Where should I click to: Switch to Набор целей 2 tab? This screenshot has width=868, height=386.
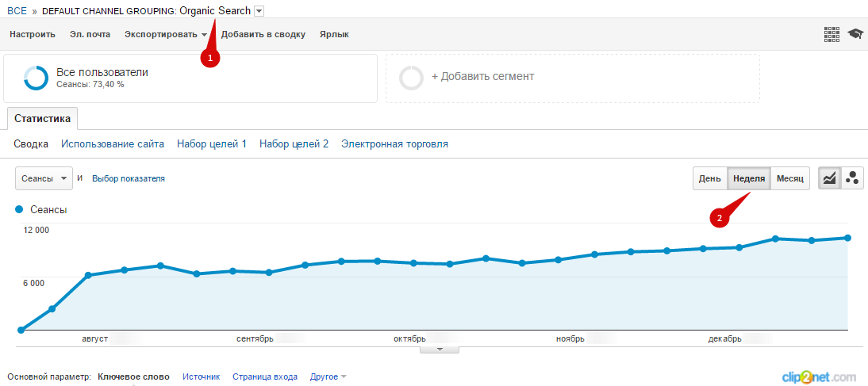coord(294,143)
